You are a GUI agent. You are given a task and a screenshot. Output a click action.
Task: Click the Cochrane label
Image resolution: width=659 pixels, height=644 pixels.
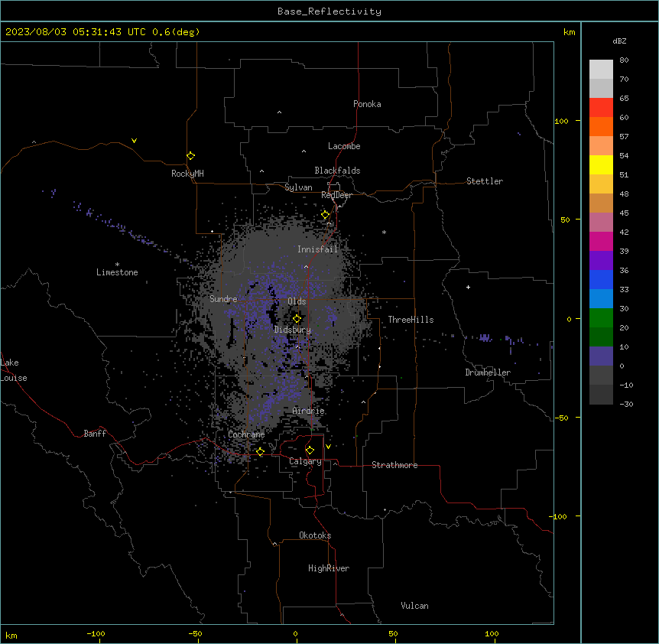coord(246,434)
